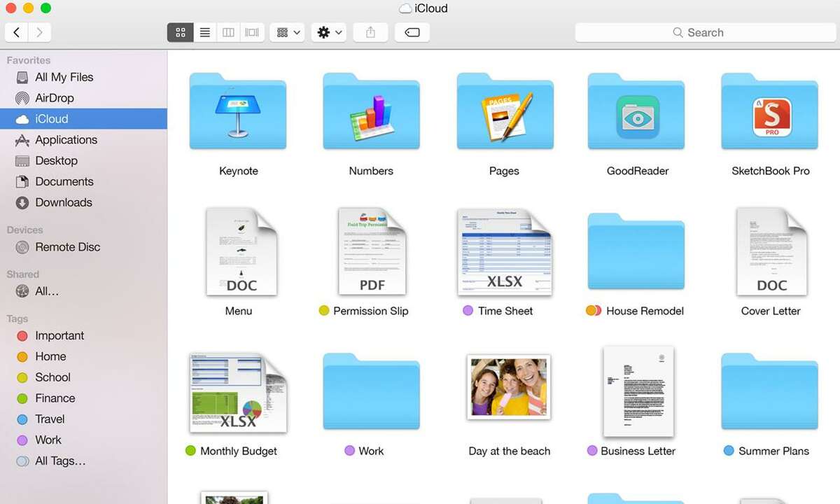Switch to cover flow view
The image size is (840, 504).
point(252,32)
